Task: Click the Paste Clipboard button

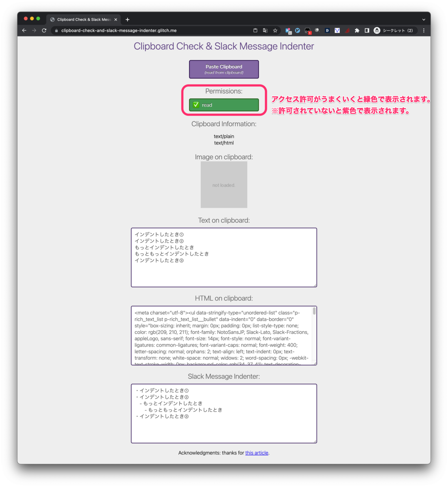Action: tap(224, 69)
